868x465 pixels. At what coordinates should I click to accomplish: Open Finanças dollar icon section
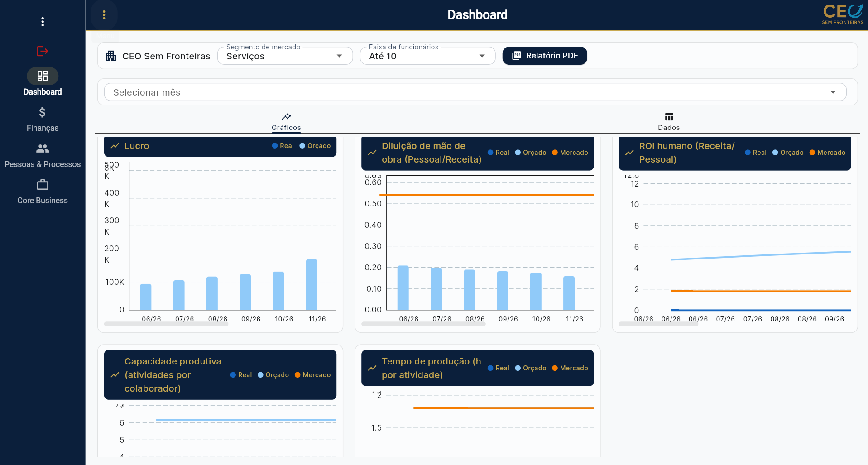[x=43, y=112]
